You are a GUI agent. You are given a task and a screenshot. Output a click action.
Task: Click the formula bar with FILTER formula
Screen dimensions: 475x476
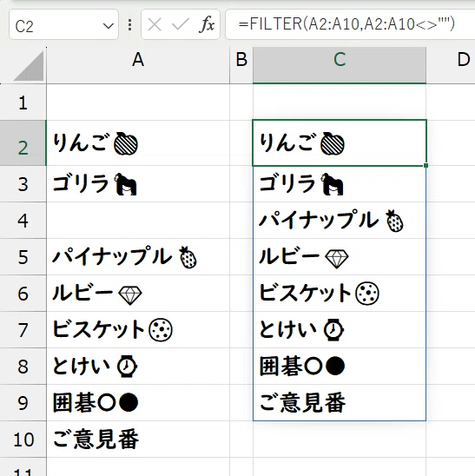(350, 24)
